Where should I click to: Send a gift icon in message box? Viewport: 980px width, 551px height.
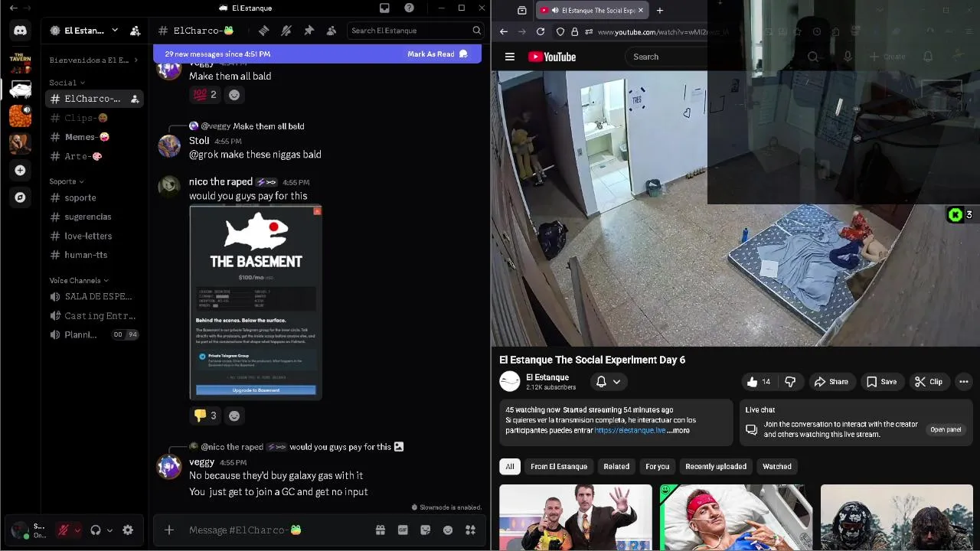coord(380,530)
